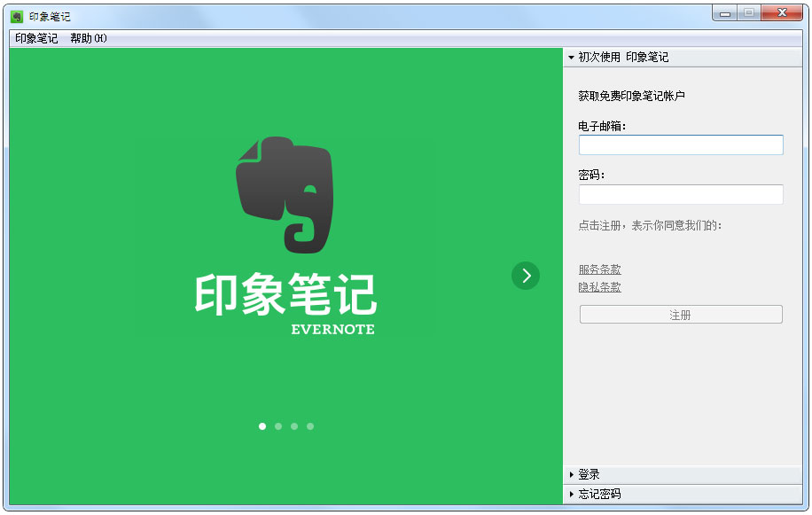The width and height of the screenshot is (812, 515).
Task: Jump to the fourth slideshow page dot
Action: coord(310,426)
